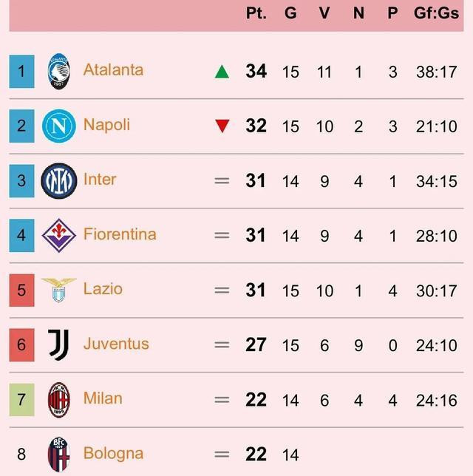The image size is (473, 476).
Task: Click the Inter club crest
Action: point(59,181)
